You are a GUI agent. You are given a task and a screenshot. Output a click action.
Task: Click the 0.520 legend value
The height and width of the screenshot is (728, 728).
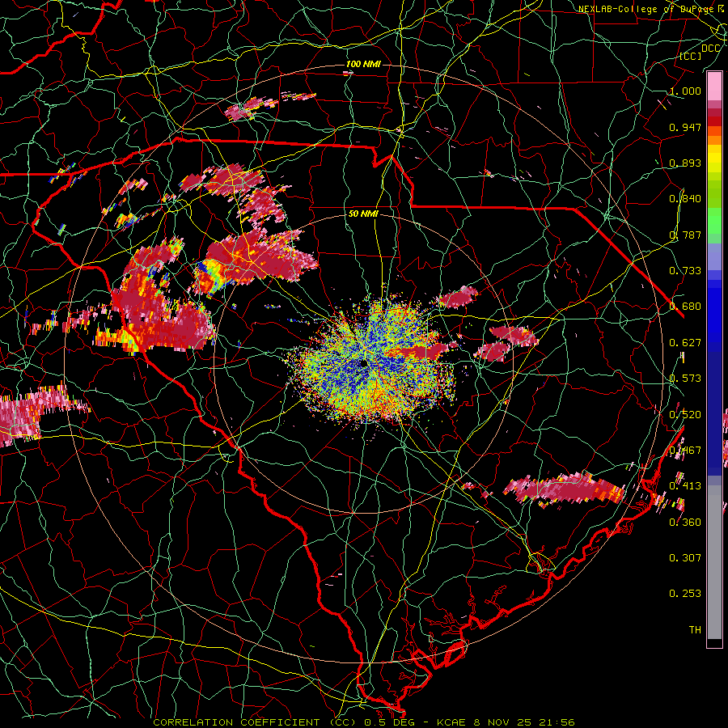pyautogui.click(x=685, y=414)
